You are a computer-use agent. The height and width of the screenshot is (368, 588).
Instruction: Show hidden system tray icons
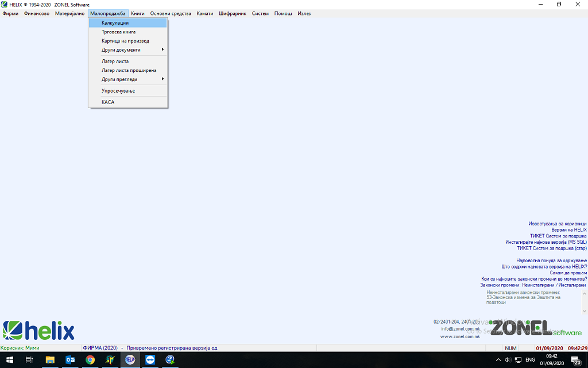click(x=498, y=360)
